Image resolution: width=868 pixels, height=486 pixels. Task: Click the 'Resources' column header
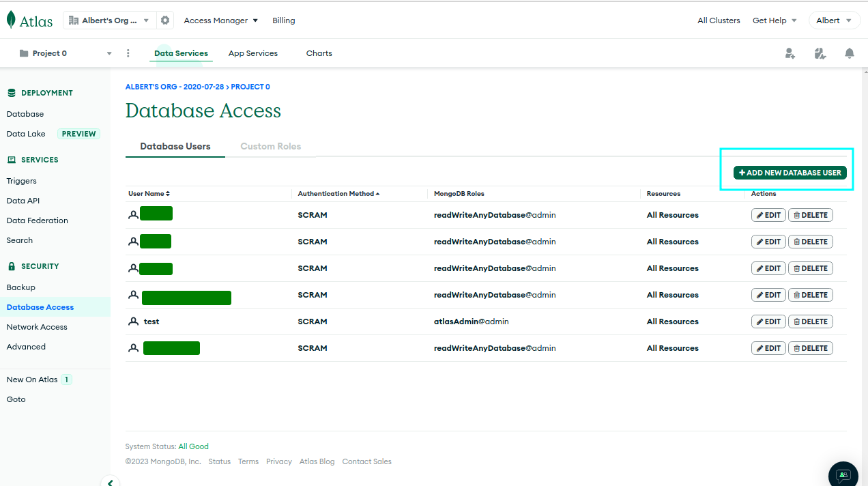pos(664,194)
